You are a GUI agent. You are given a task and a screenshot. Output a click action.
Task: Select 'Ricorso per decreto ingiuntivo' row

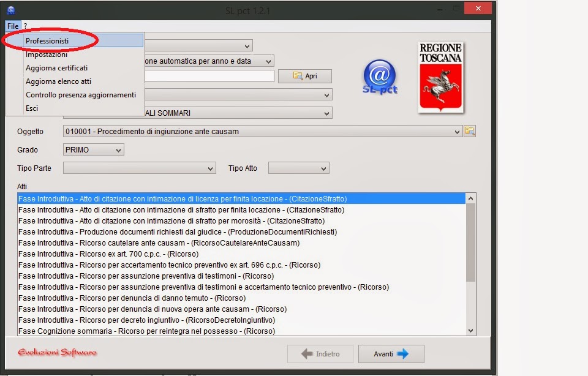pos(241,320)
